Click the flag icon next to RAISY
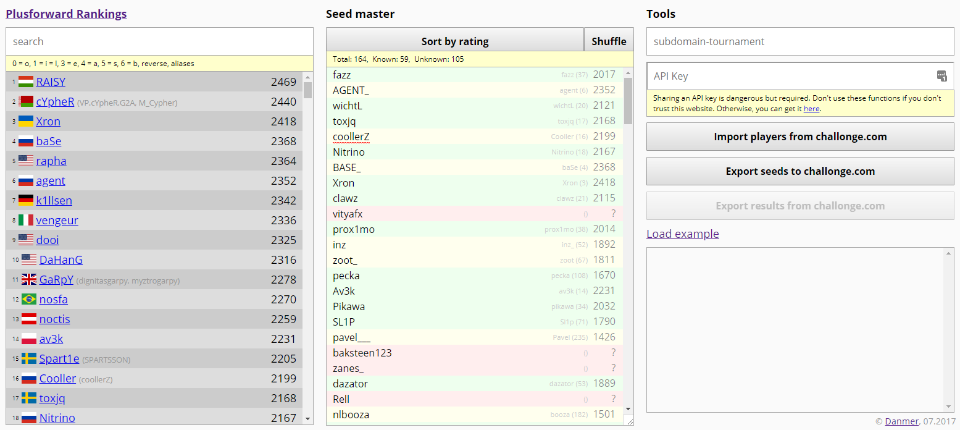 click(x=27, y=82)
